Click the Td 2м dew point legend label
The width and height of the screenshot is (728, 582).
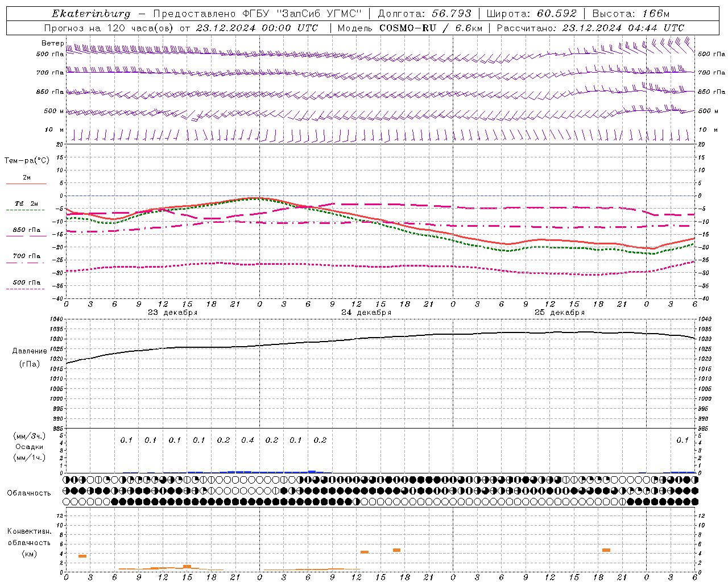27,203
